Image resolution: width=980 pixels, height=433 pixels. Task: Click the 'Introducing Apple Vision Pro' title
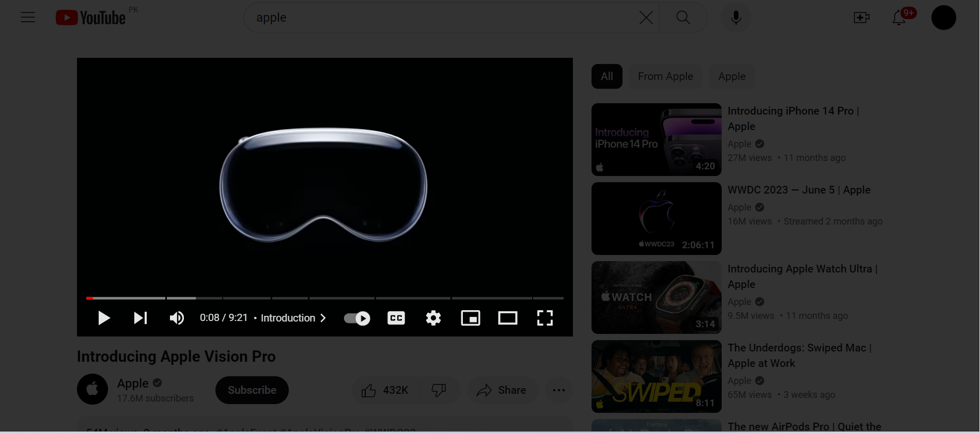pyautogui.click(x=176, y=357)
